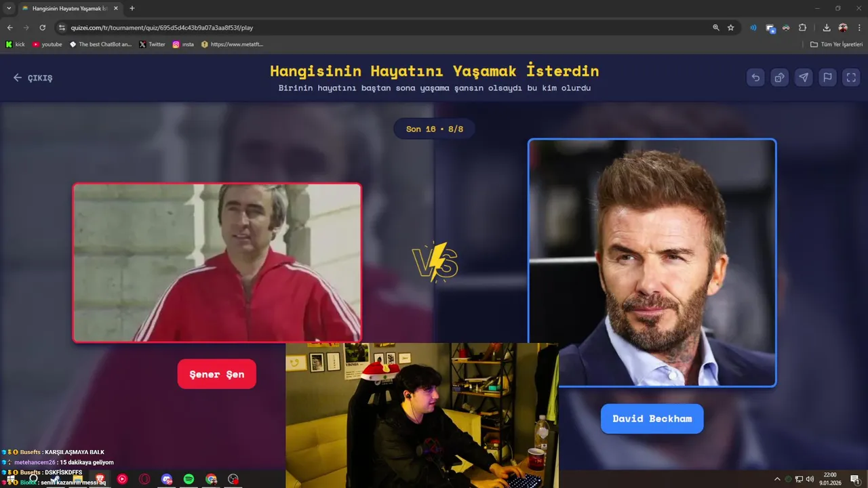This screenshot has width=868, height=488.
Task: Click the green-hat face extension icon
Action: click(x=786, y=28)
